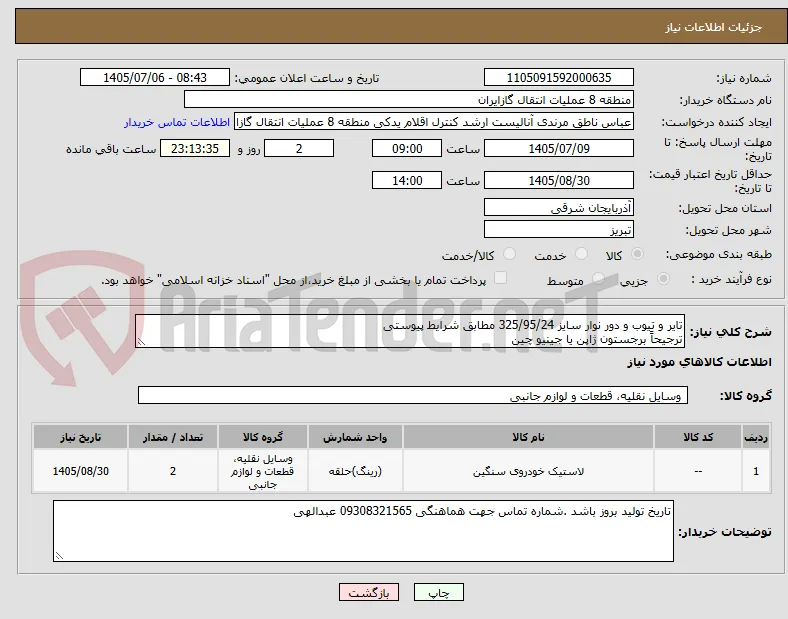Click the (رینگ)حلقه unit cell
Viewport: 788px width, 619px height.
[355, 471]
